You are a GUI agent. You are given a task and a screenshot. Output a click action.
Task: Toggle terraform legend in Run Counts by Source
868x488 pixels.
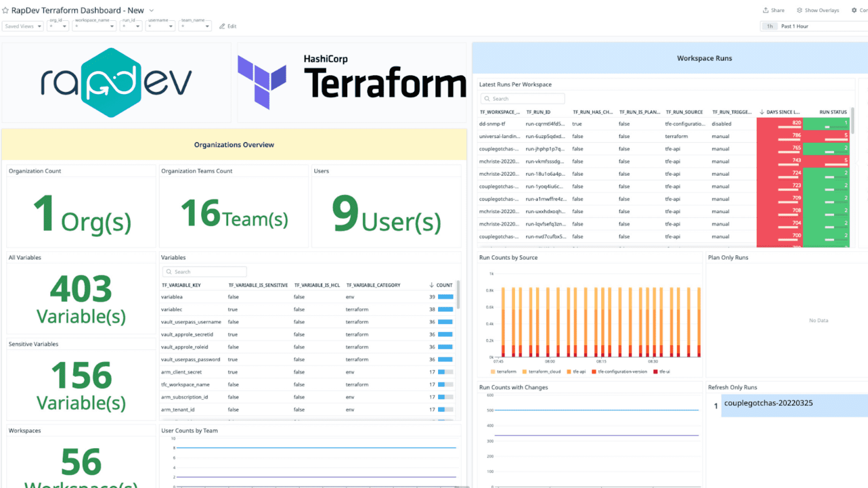pos(503,372)
